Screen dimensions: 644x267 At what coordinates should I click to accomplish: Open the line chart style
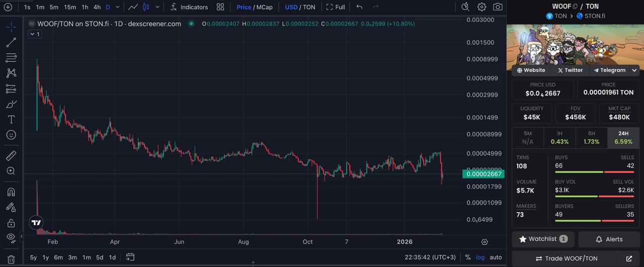tap(133, 7)
